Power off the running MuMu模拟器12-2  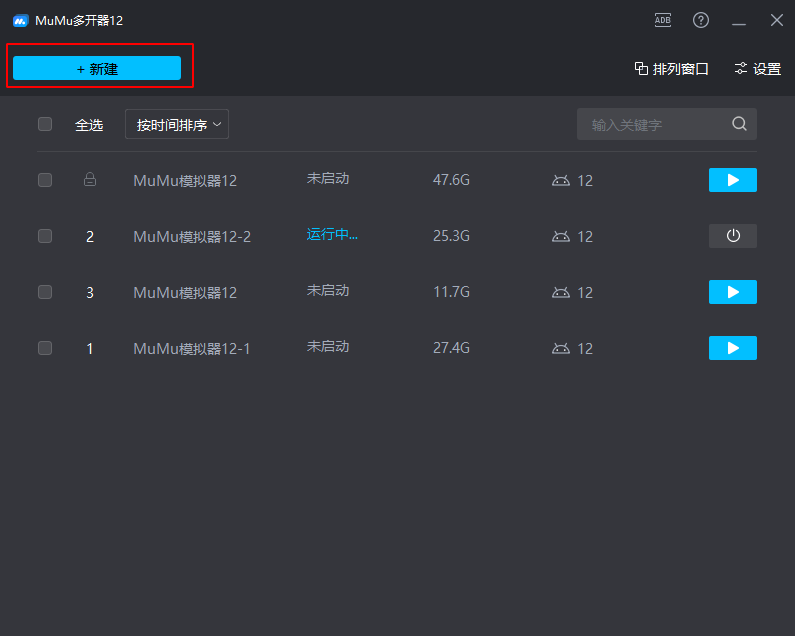733,236
